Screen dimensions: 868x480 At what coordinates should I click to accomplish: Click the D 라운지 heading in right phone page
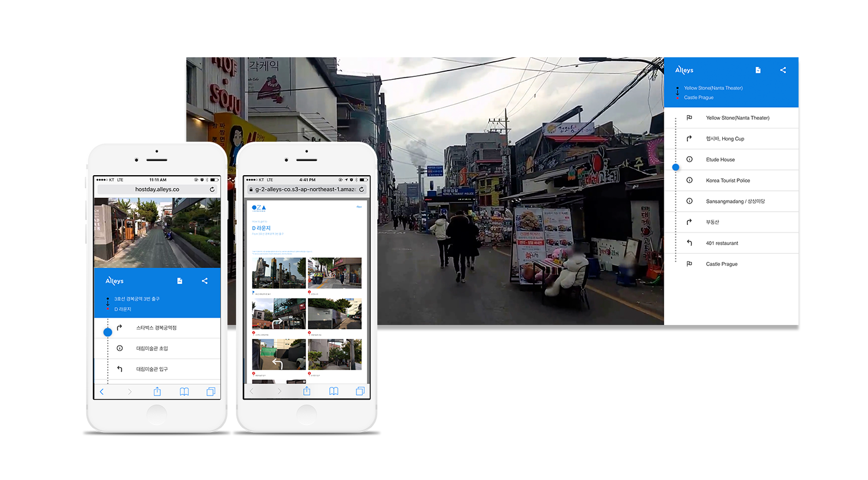tap(262, 228)
